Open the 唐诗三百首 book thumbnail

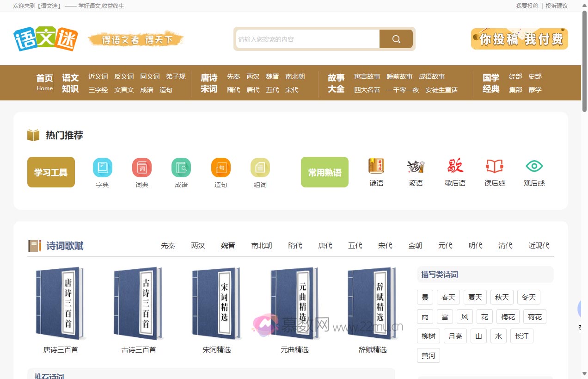tap(61, 303)
